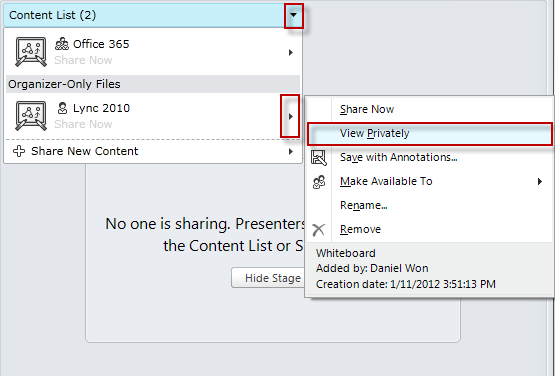The width and height of the screenshot is (555, 376).
Task: Click the single person icon beside Lync 2010
Action: tap(62, 108)
